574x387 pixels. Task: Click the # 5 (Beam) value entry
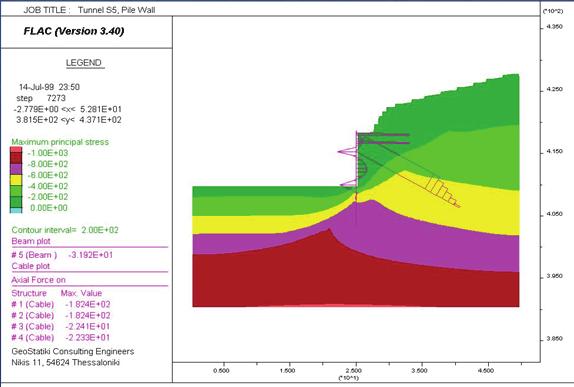coord(62,255)
